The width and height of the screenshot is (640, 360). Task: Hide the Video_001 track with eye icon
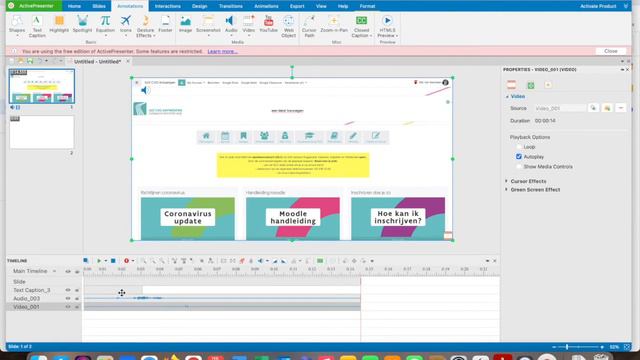point(68,307)
